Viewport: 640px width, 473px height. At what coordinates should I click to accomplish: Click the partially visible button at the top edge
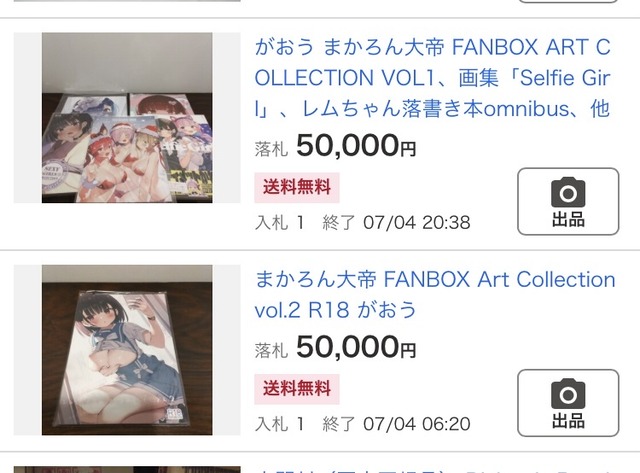[x=568, y=1]
